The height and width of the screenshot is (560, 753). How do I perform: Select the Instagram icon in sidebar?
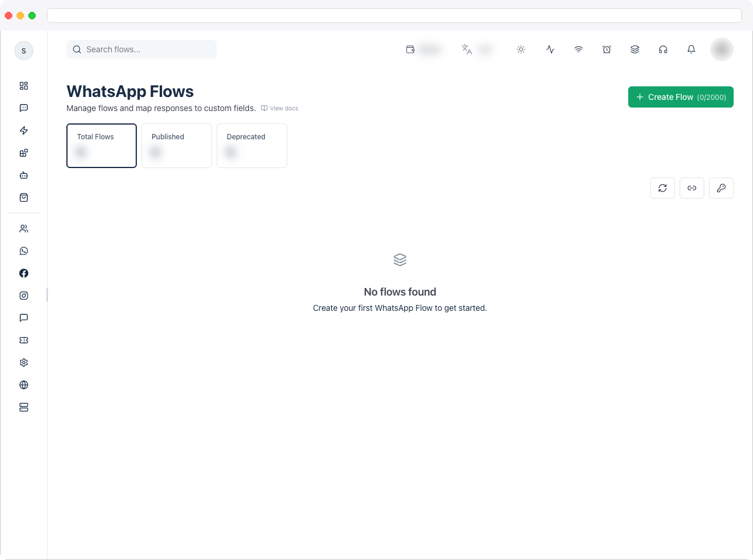[x=23, y=296]
